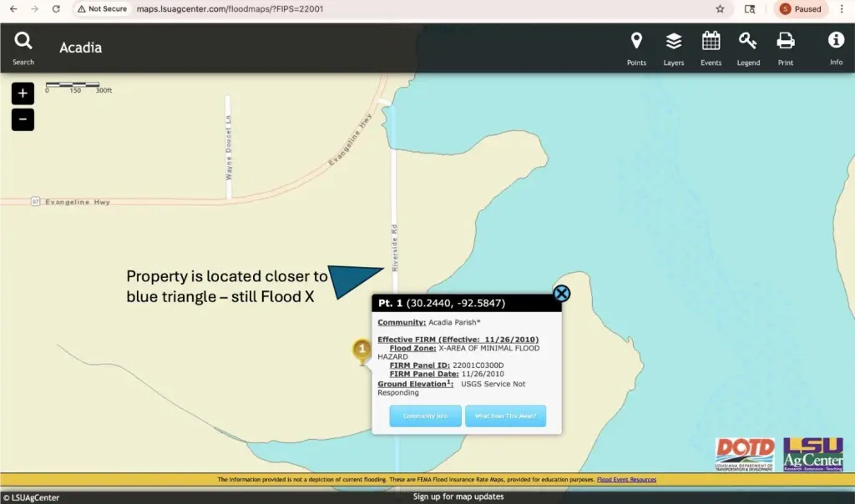This screenshot has width=855, height=504.
Task: Open the Points panel
Action: pos(636,48)
